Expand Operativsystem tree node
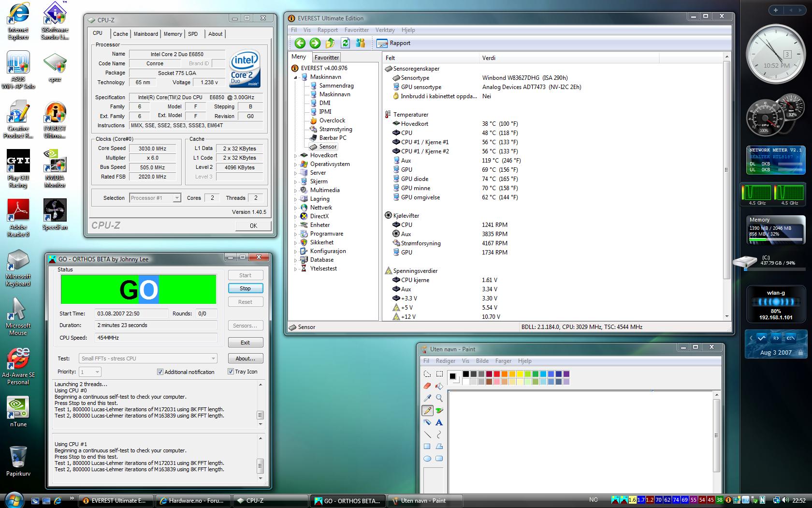Image resolution: width=812 pixels, height=508 pixels. click(295, 164)
